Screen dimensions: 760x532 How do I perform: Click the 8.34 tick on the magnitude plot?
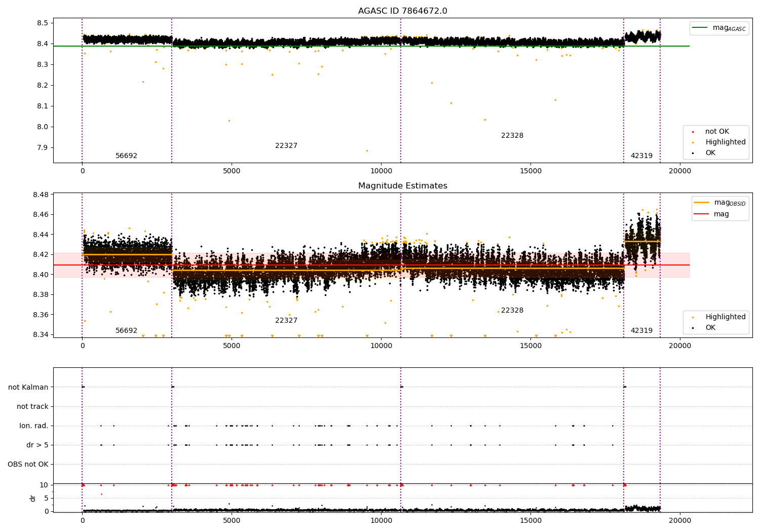pyautogui.click(x=40, y=335)
